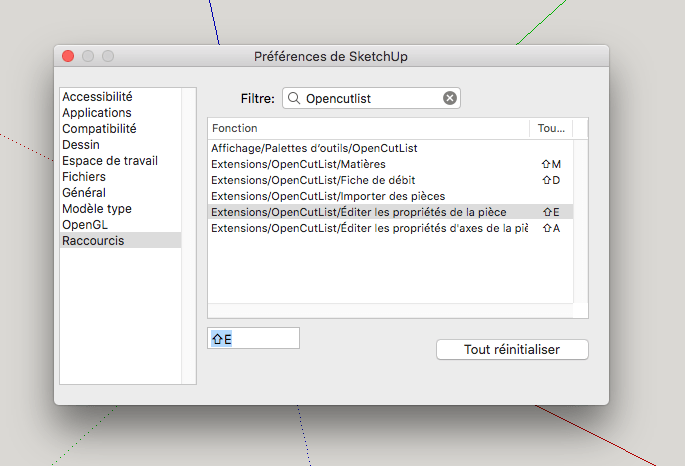Clear the Opencutlist filter text
This screenshot has width=685, height=466.
pos(450,98)
